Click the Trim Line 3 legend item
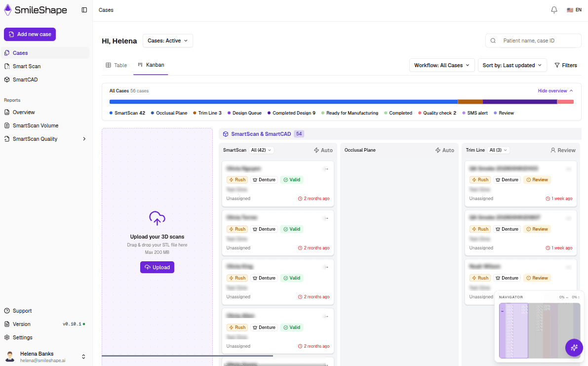The width and height of the screenshot is (588, 366). (x=207, y=113)
